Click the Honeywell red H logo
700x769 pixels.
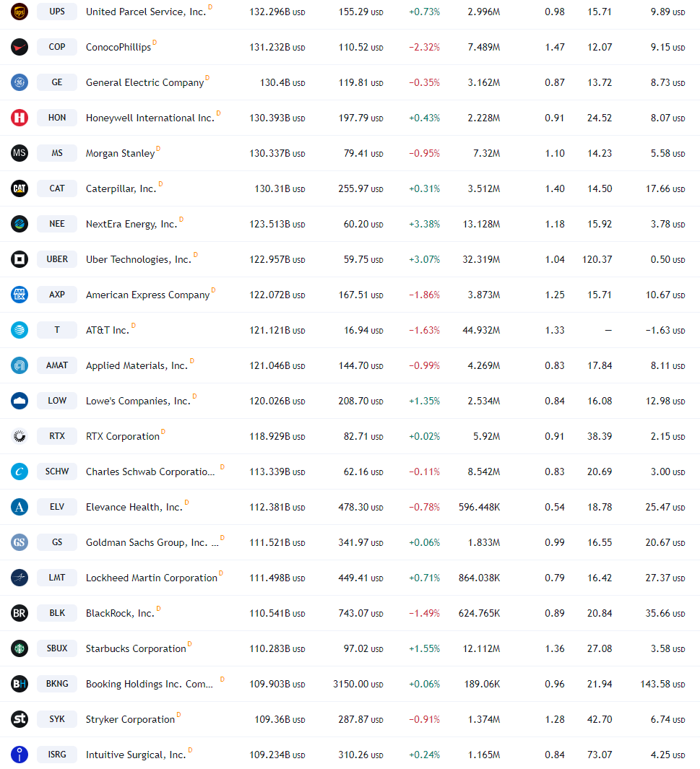tap(20, 118)
